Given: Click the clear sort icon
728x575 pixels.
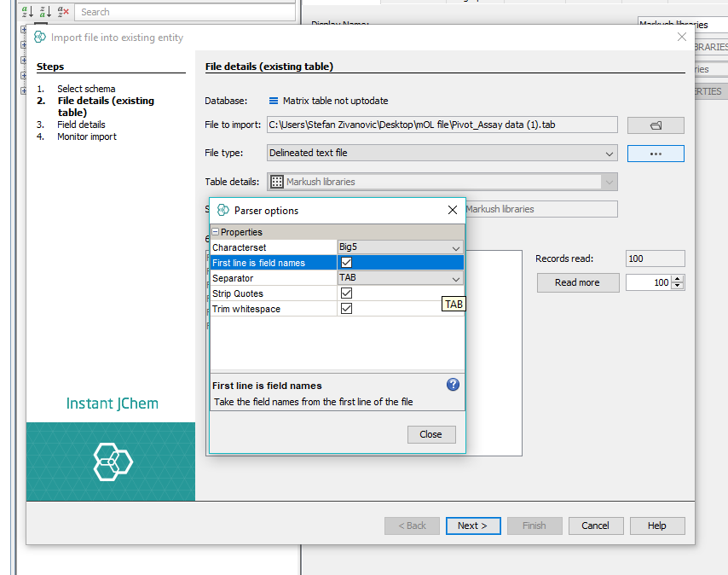Looking at the screenshot, I should coord(63,12).
